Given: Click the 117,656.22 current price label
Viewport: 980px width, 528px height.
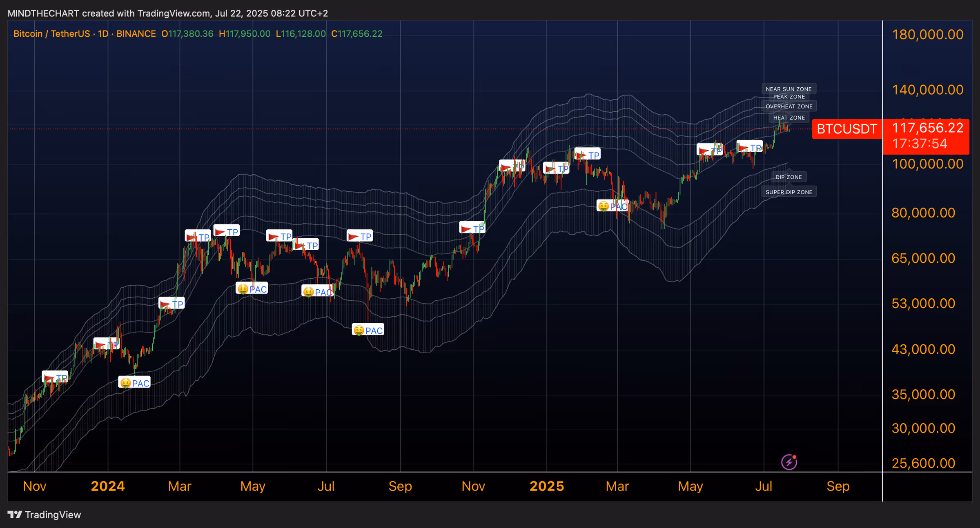Looking at the screenshot, I should pos(928,128).
